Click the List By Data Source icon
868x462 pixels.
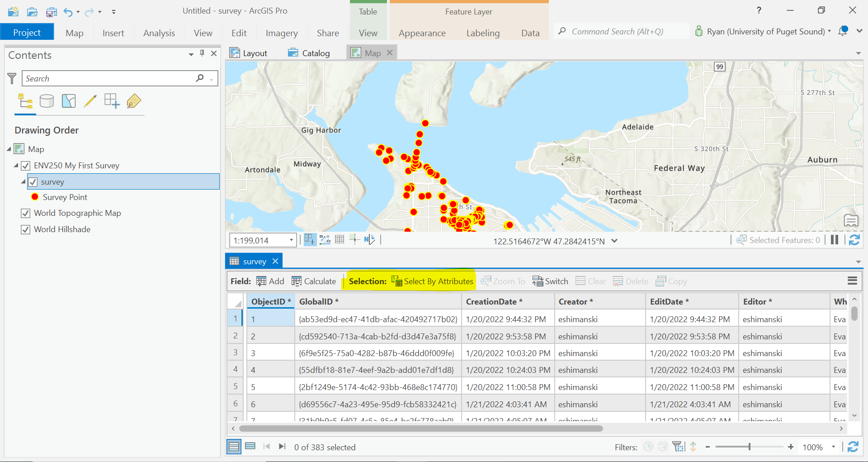47,101
